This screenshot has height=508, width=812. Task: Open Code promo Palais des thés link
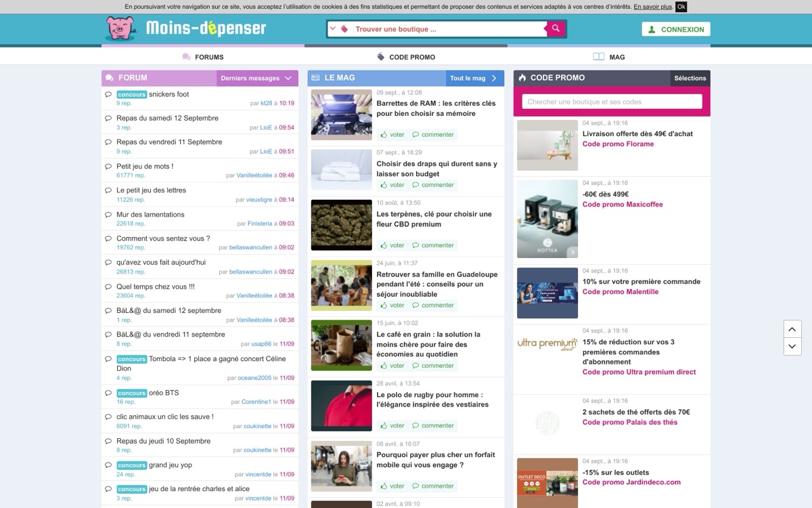(x=630, y=422)
